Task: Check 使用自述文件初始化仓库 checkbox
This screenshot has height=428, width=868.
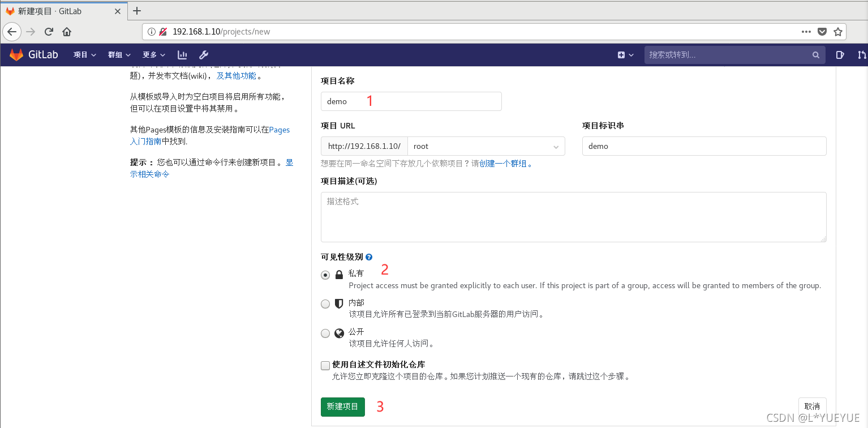Action: [325, 365]
